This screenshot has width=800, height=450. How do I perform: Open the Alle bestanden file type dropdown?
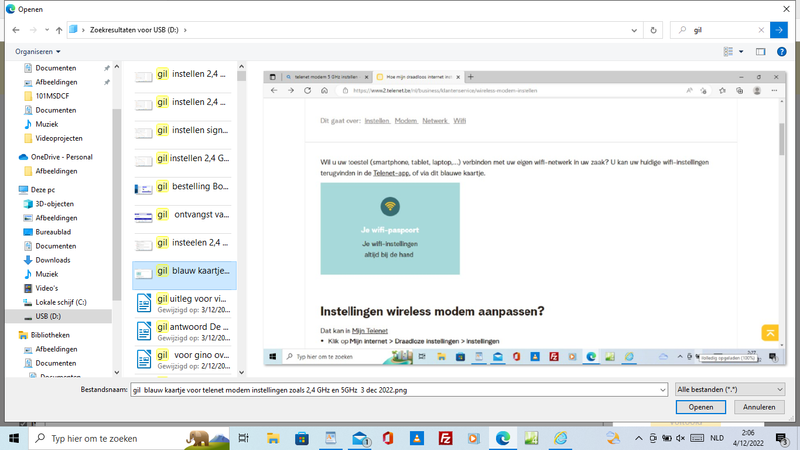click(x=730, y=389)
